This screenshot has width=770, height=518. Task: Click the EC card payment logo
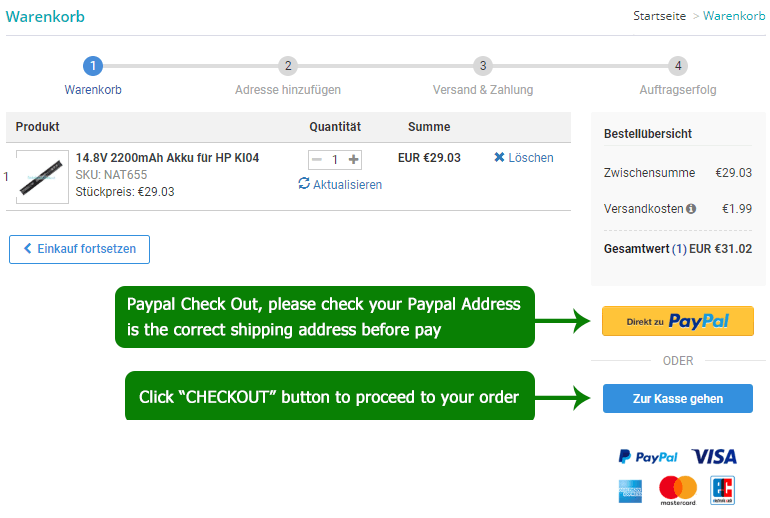click(722, 490)
